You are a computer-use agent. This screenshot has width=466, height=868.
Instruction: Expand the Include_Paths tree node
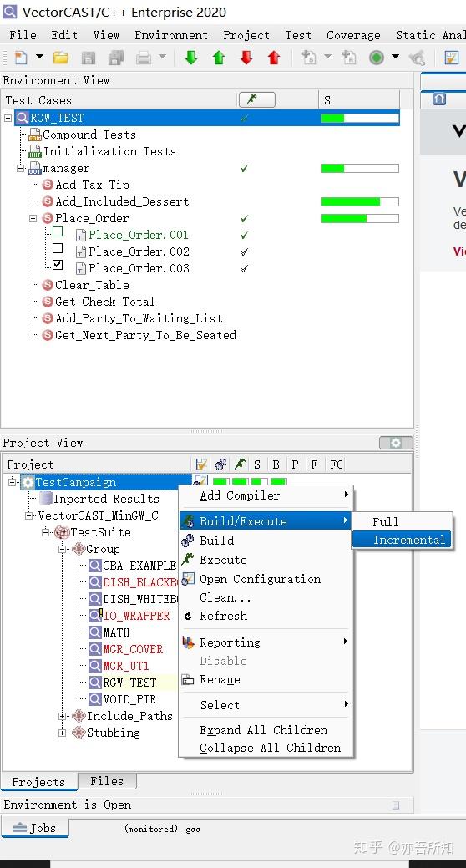[x=63, y=716]
